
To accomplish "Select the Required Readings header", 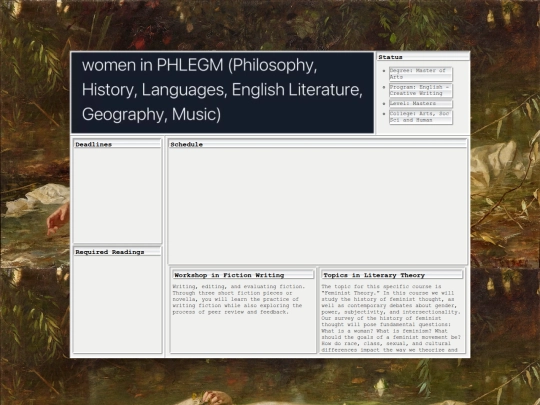I will pos(117,252).
